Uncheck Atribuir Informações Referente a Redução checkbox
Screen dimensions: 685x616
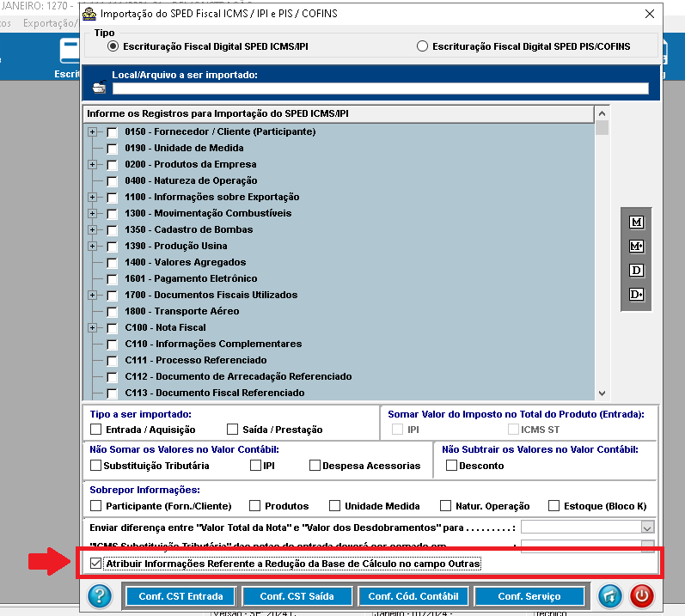tap(95, 564)
